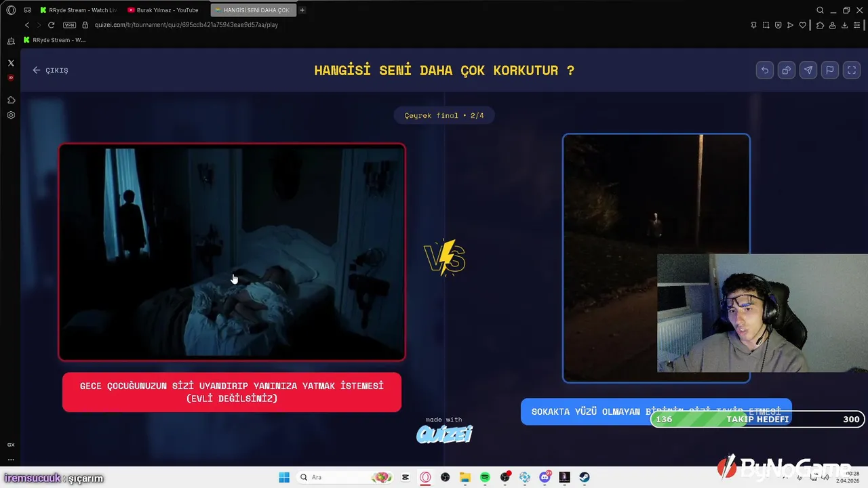Switch to RRyde Stream tab

(79, 10)
